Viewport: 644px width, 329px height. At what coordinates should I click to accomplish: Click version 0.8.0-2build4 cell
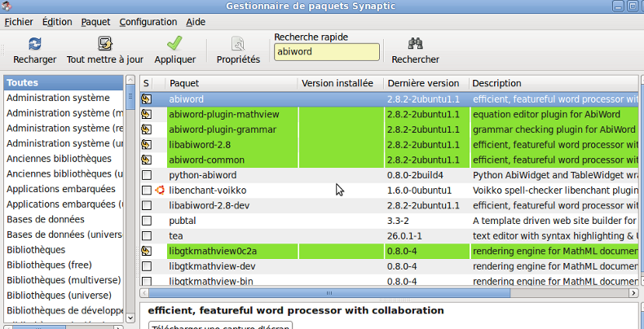[415, 175]
